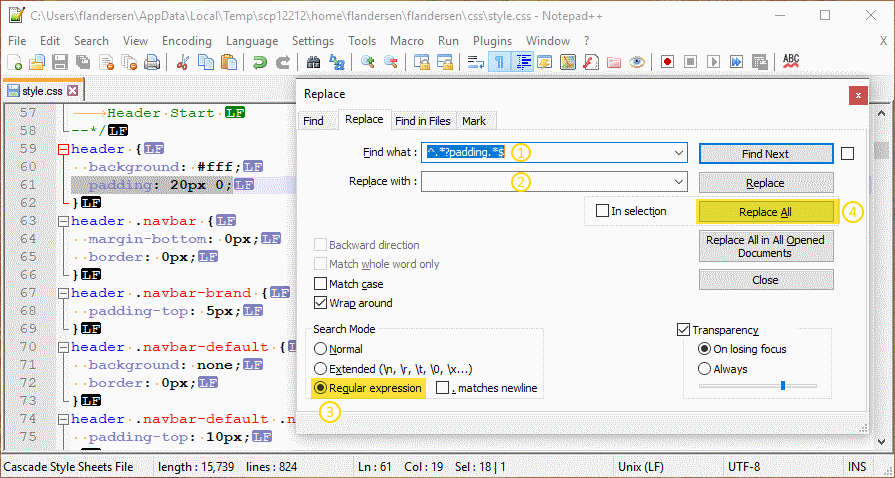Click the transparency slider handle

[783, 386]
